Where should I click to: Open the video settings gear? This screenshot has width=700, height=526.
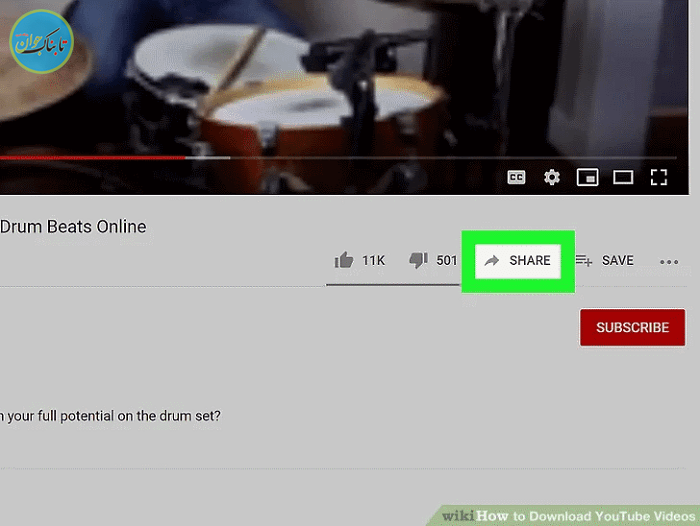tap(552, 178)
